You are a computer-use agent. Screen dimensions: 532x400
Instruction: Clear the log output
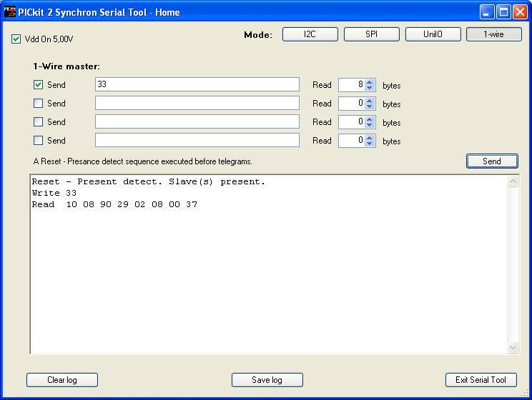(62, 380)
